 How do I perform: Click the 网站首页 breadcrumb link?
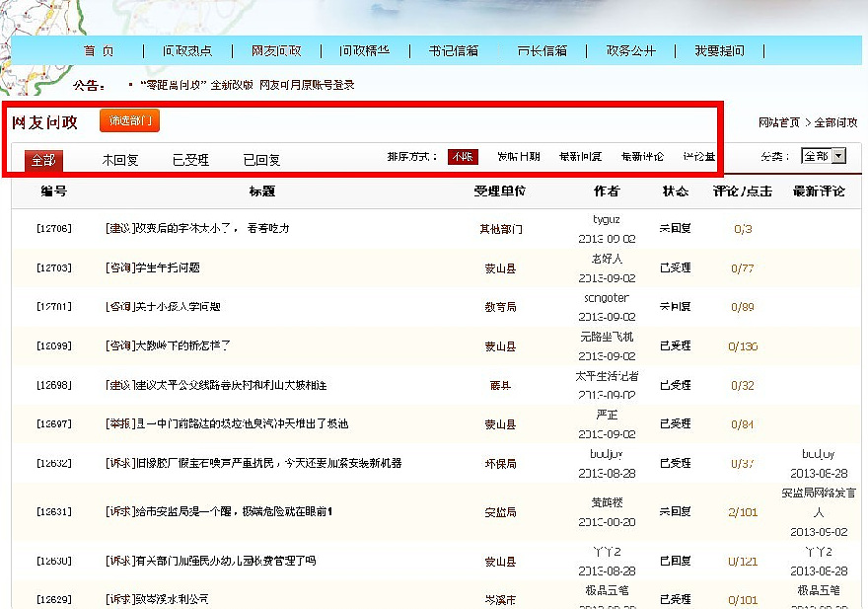coord(779,123)
